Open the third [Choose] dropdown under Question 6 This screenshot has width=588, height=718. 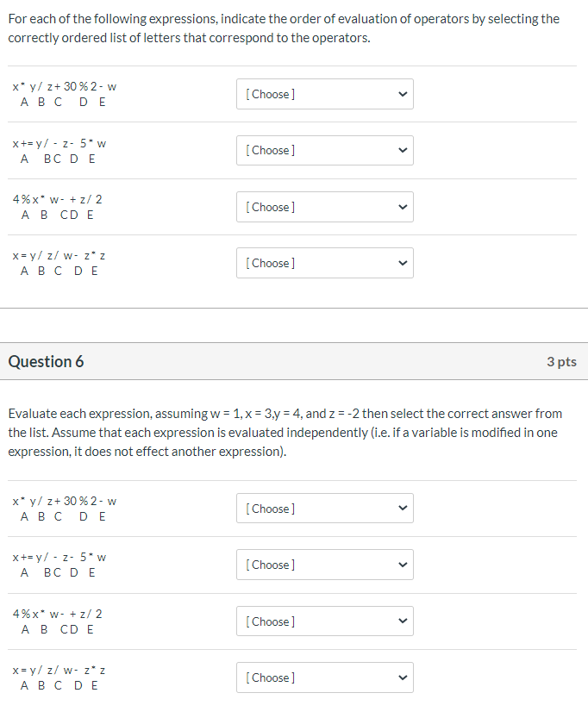[x=324, y=621]
